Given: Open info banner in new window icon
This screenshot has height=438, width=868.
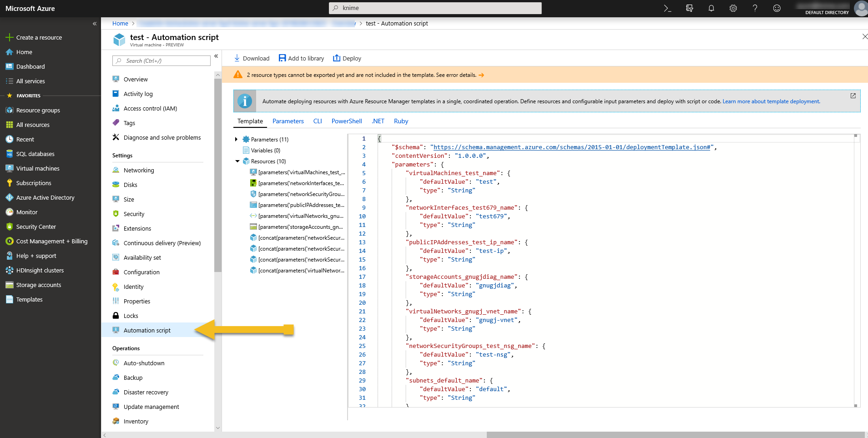Looking at the screenshot, I should (x=853, y=96).
